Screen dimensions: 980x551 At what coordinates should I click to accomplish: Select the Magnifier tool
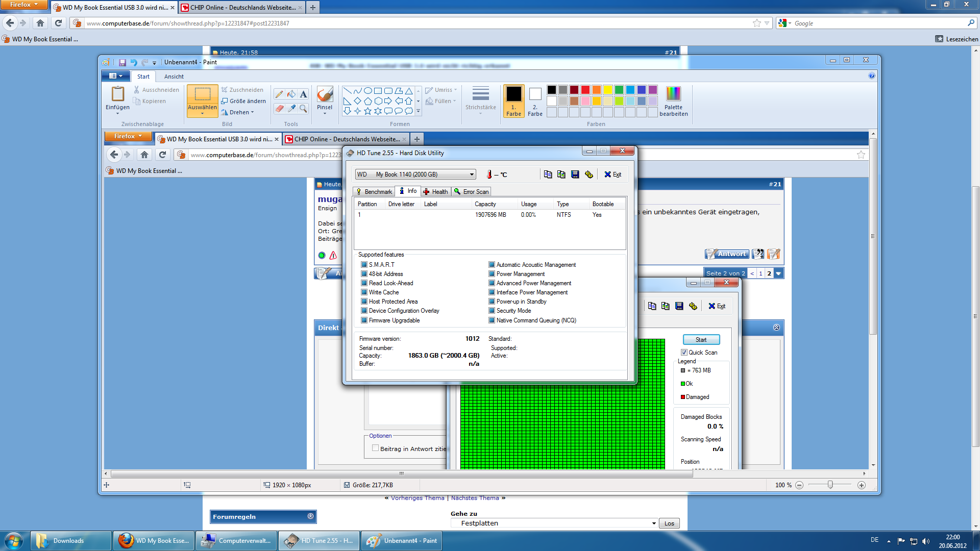[304, 109]
